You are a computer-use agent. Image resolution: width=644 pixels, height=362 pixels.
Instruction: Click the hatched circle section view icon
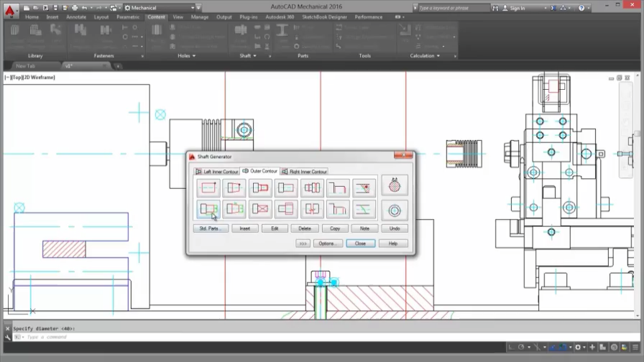click(x=395, y=186)
